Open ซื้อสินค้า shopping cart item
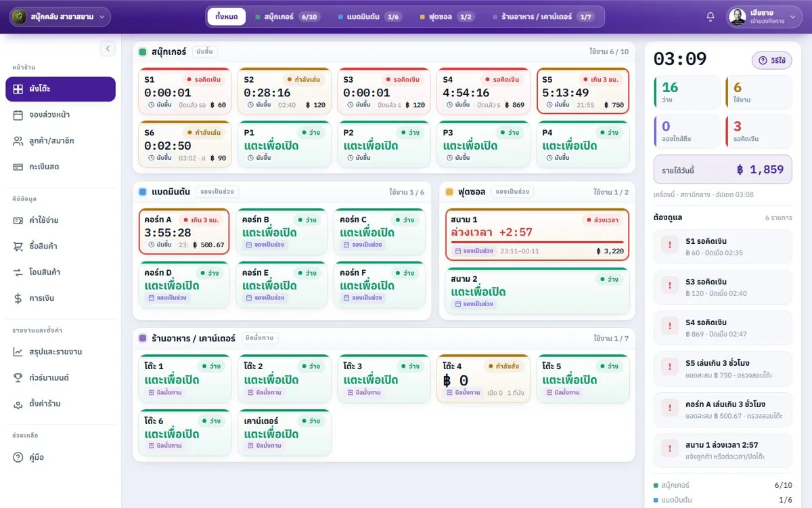 pos(60,247)
